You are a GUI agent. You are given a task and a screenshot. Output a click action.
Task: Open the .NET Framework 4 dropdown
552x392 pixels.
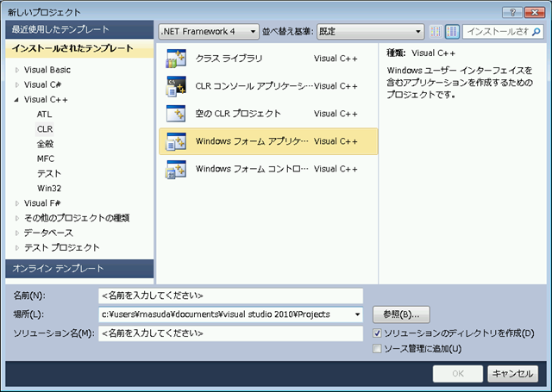point(208,32)
